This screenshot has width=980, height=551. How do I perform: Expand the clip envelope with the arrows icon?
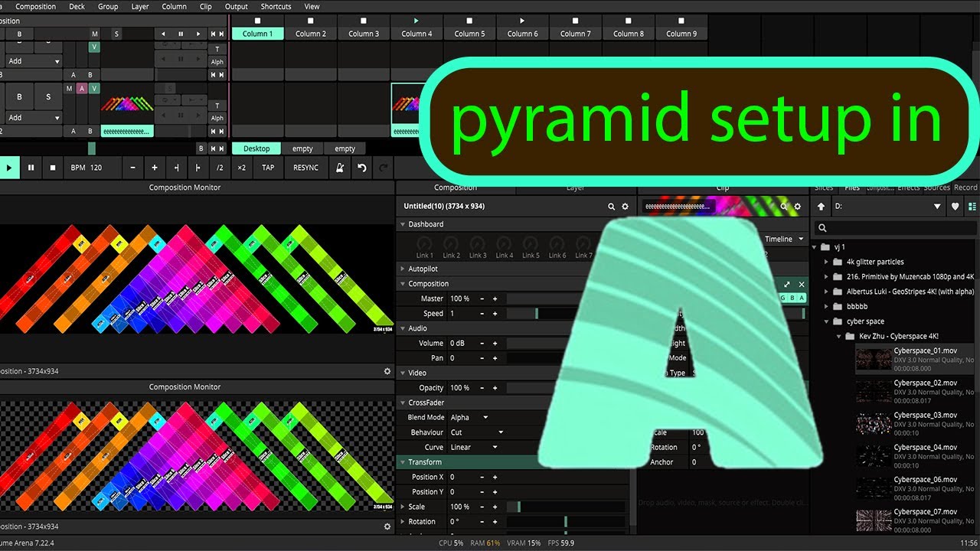[789, 284]
